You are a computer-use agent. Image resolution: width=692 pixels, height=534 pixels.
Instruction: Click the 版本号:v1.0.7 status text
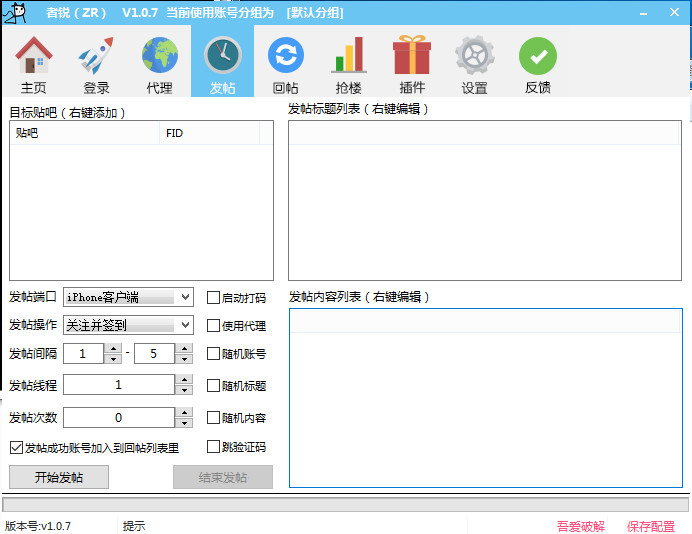click(38, 526)
